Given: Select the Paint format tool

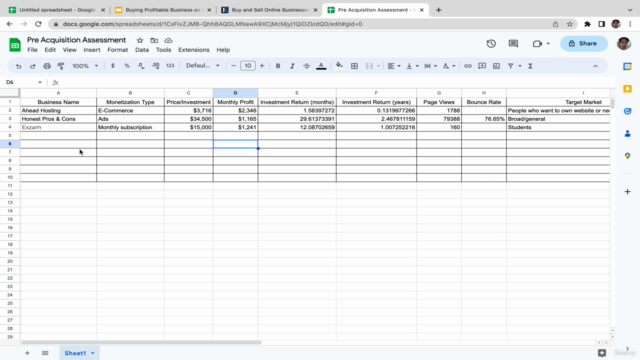Looking at the screenshot, I should click(61, 66).
